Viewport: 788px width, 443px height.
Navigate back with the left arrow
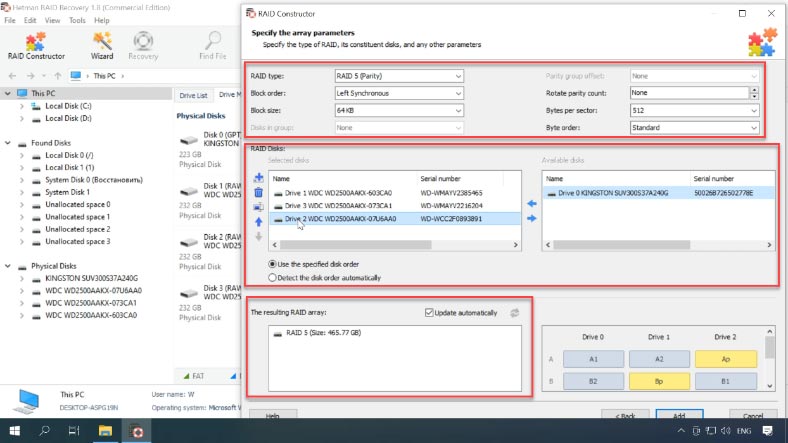[13, 76]
